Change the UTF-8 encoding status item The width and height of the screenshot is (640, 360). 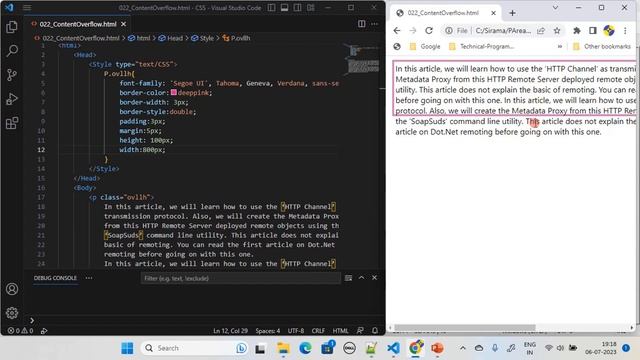[x=296, y=331]
